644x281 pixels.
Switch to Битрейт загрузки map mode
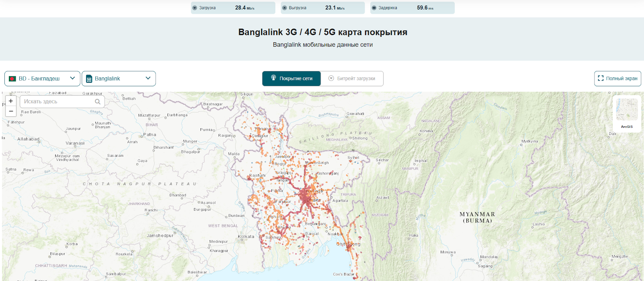click(x=352, y=79)
